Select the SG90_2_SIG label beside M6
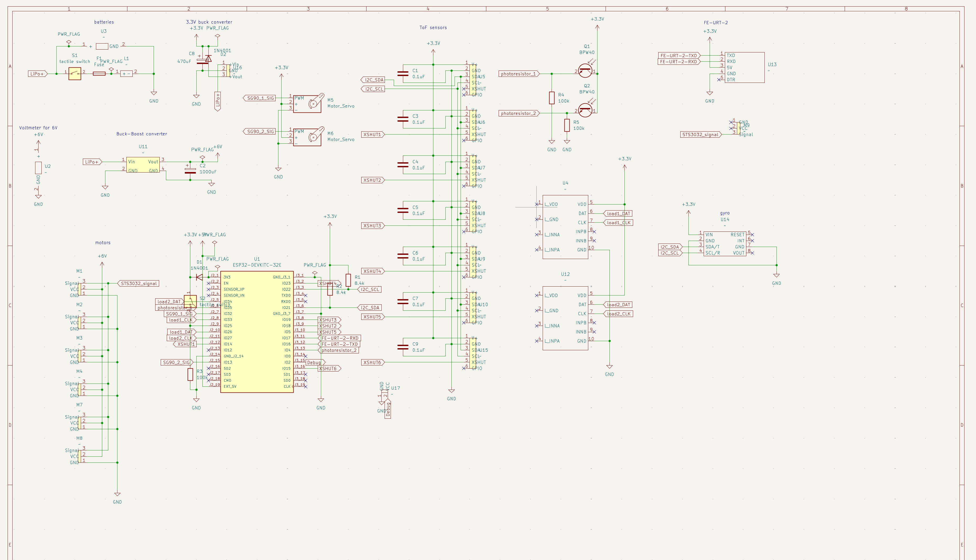The width and height of the screenshot is (976, 560). [x=260, y=132]
